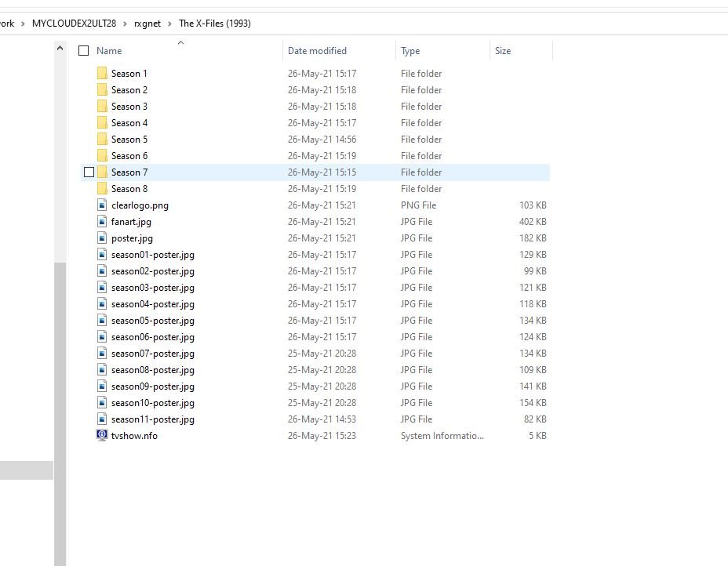Screen dimensions: 728x566
Task: Open the Season 4 folder icon
Action: pos(102,122)
